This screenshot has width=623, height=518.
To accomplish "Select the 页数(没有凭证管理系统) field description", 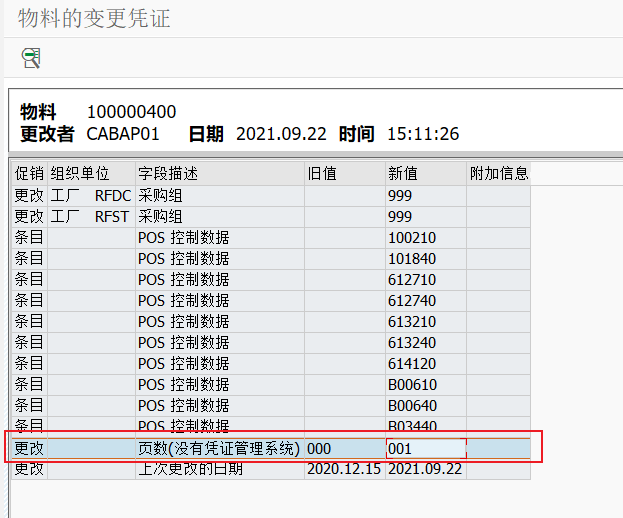I will [x=219, y=449].
